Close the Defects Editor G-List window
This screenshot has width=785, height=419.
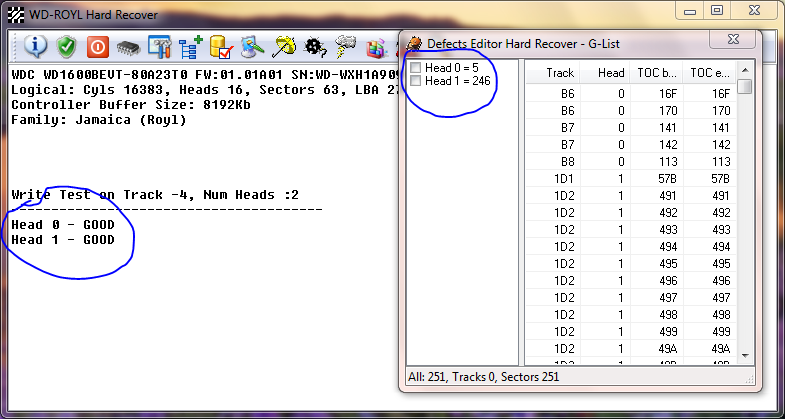(733, 39)
